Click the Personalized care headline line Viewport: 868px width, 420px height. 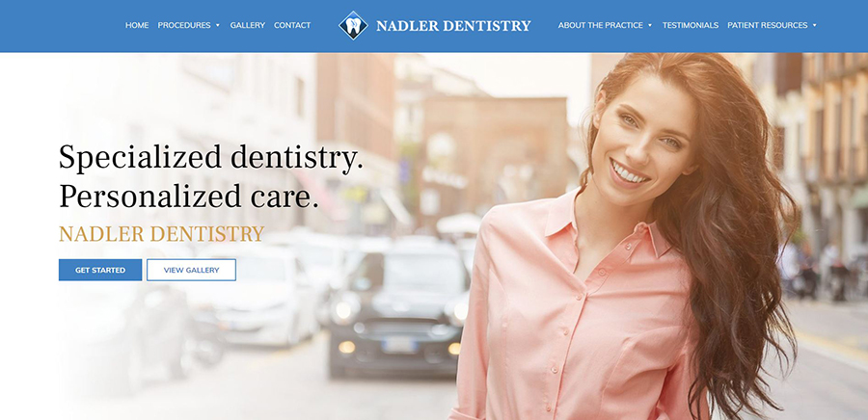(189, 197)
